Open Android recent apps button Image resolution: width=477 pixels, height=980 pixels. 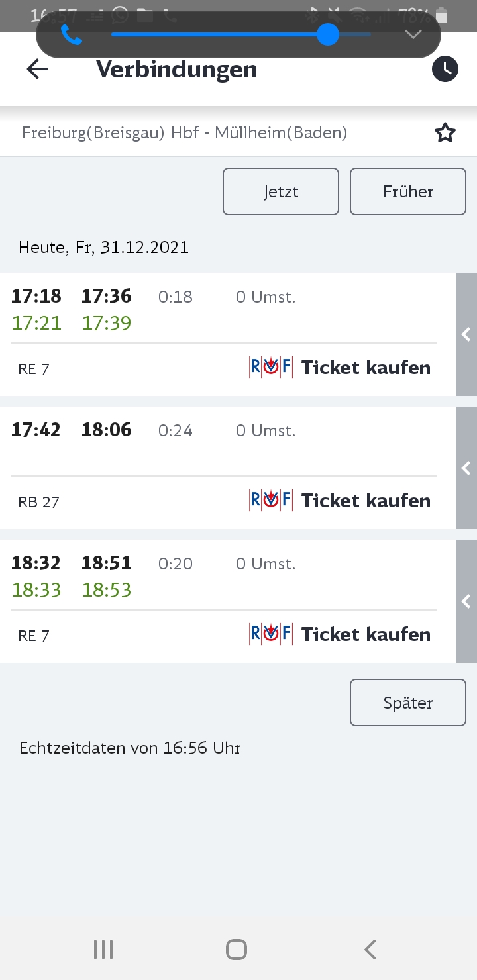(103, 950)
